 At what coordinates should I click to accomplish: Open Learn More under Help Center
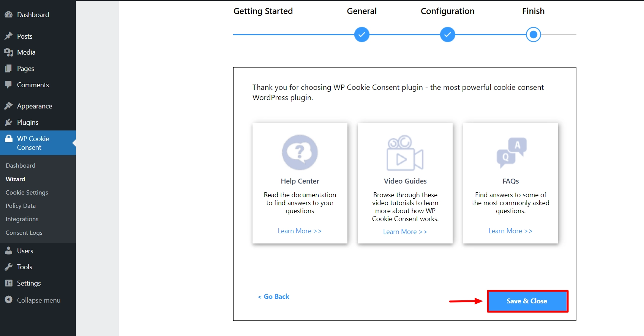[300, 231]
